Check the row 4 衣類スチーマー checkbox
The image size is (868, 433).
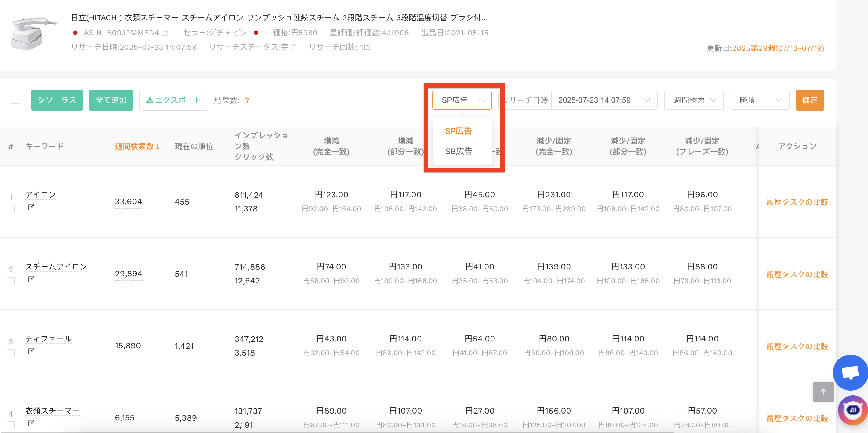pyautogui.click(x=11, y=425)
